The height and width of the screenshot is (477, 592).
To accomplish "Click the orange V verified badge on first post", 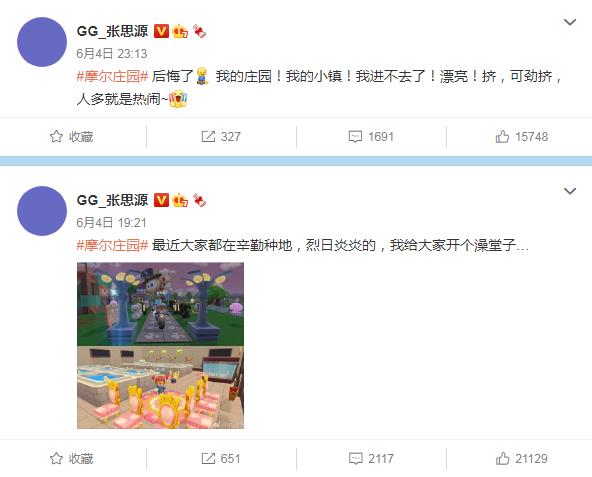I will tap(161, 31).
